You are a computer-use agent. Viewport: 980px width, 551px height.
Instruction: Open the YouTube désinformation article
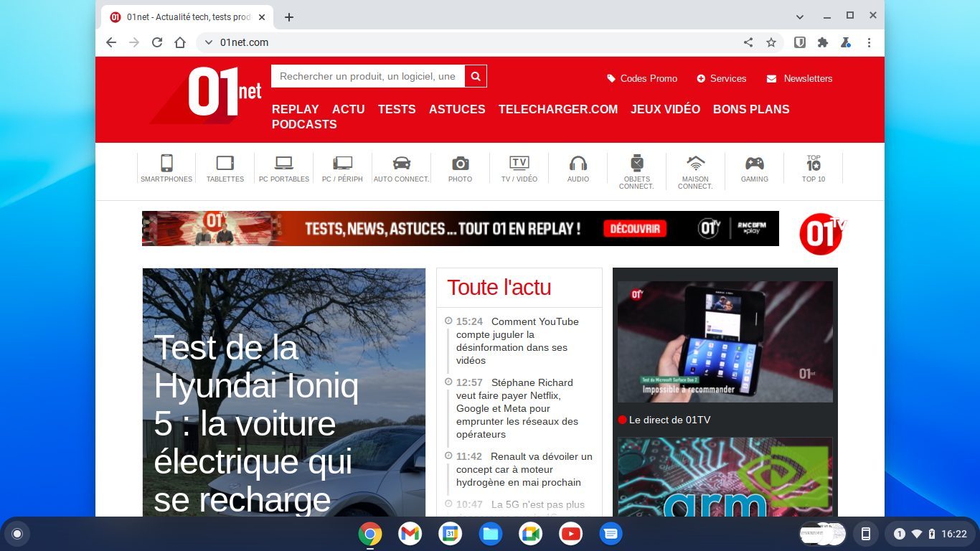click(x=517, y=341)
